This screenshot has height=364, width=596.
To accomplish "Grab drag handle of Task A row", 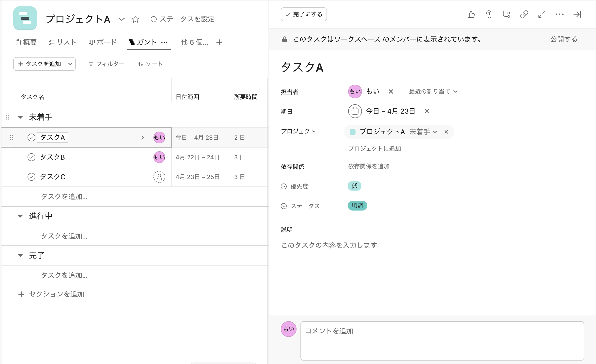I will [x=11, y=137].
